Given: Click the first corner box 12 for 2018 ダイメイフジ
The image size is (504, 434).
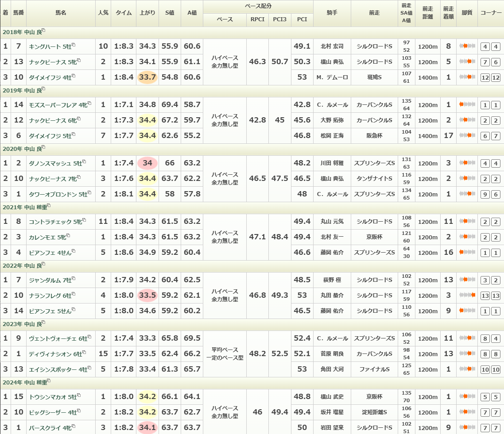Looking at the screenshot, I should coord(485,78).
